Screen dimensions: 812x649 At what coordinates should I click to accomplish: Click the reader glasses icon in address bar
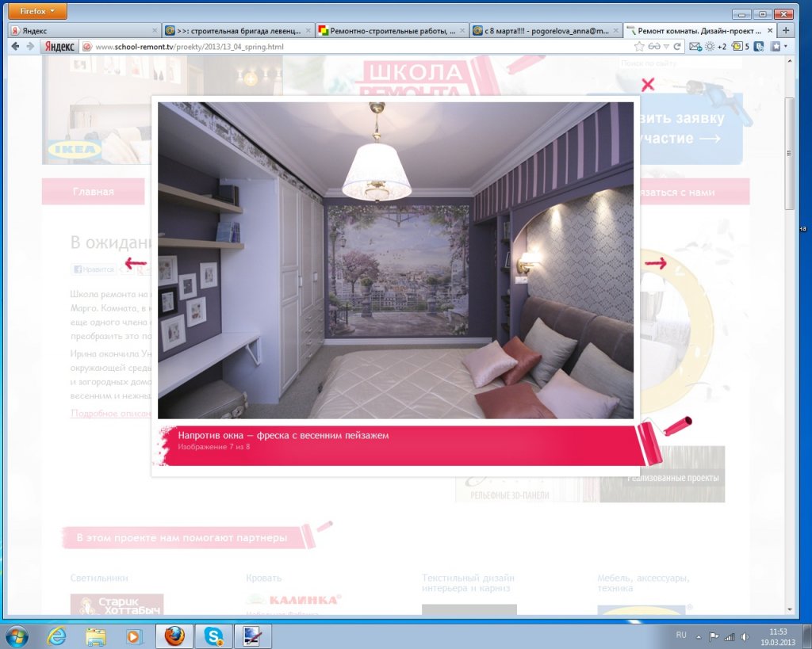click(654, 47)
